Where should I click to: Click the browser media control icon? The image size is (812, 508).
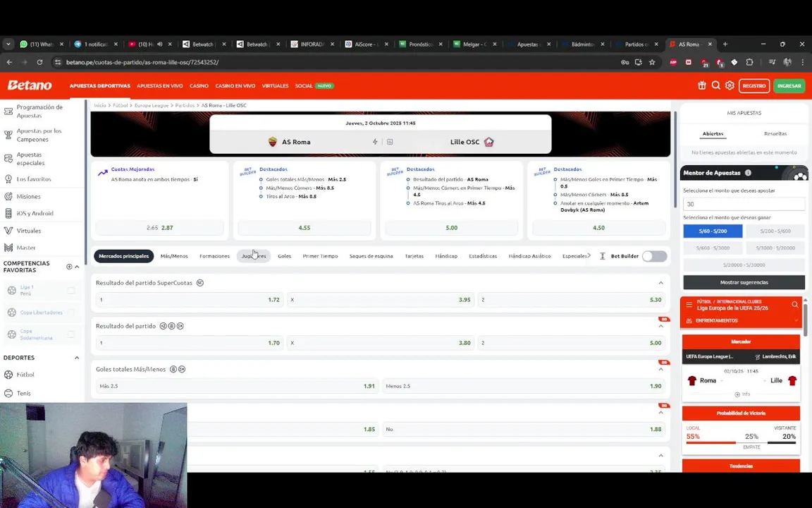(x=772, y=62)
